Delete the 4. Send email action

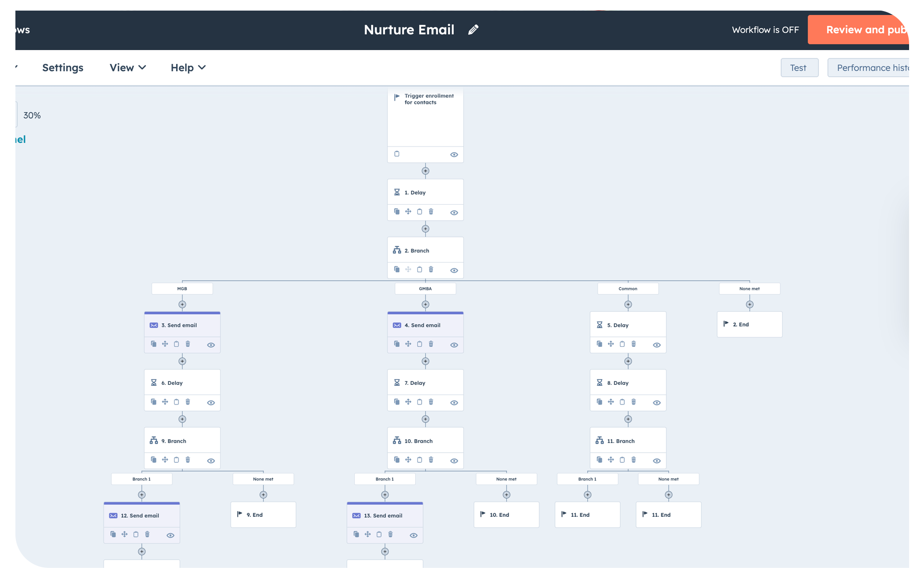pos(431,344)
